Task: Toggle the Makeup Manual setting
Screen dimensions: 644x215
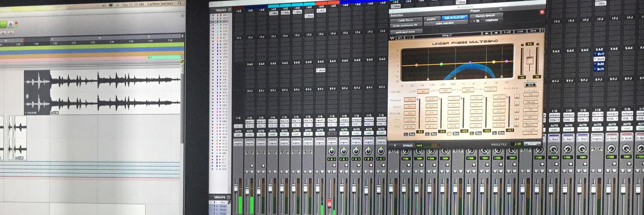Action: pyautogui.click(x=531, y=102)
